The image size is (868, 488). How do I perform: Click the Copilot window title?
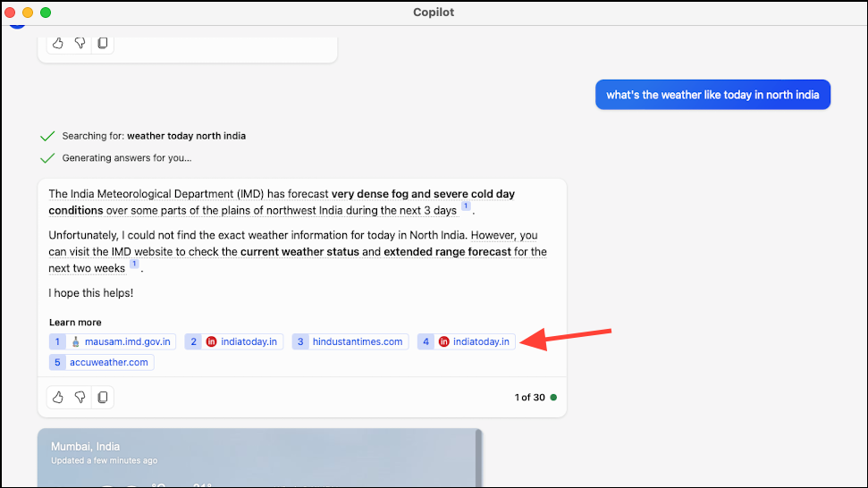tap(434, 13)
